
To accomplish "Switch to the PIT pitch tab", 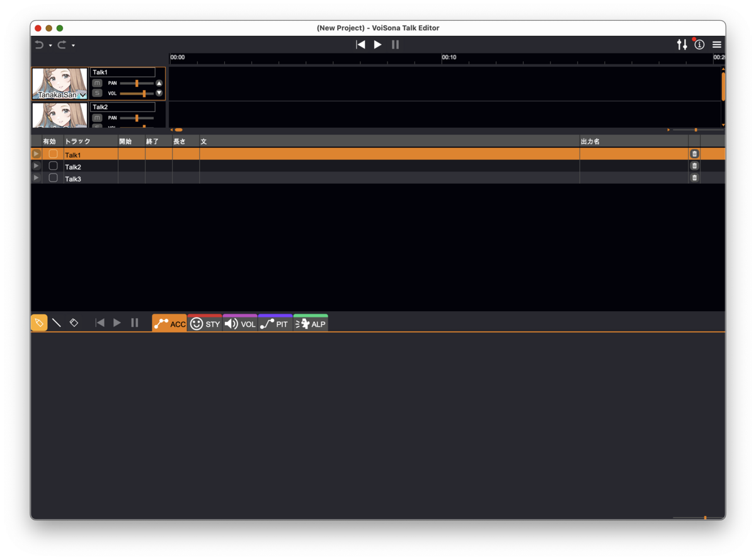I will [x=275, y=323].
